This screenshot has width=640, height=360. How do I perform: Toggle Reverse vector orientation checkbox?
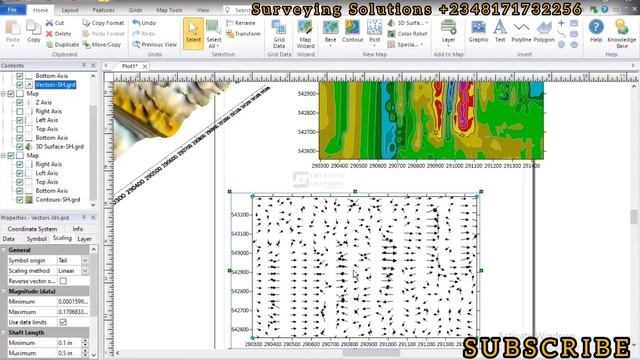[63, 281]
